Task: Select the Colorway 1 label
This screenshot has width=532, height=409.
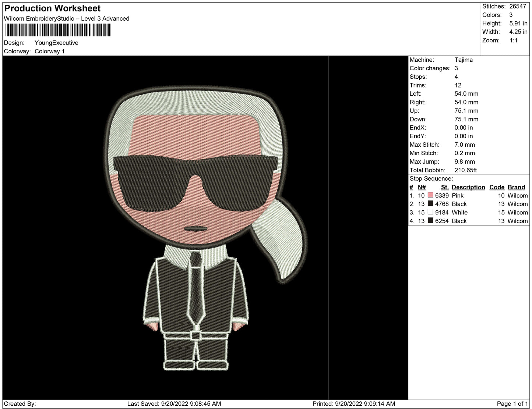Action: click(x=49, y=51)
